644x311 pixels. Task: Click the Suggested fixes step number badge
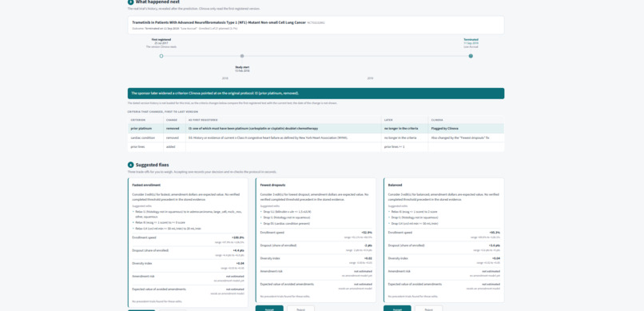130,165
